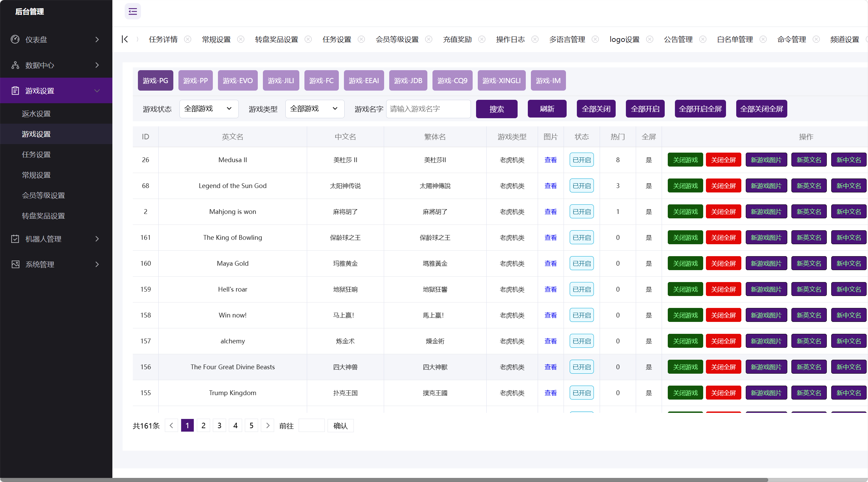The width and height of the screenshot is (868, 482).
Task: Click the 全部开启全屏 button
Action: coord(700,109)
